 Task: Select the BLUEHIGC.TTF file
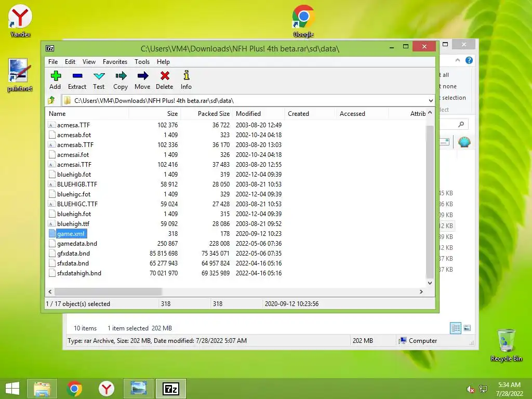(x=77, y=204)
